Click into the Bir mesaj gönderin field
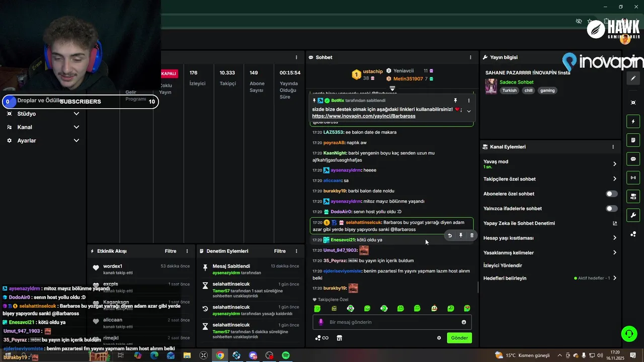Screen dimensions: 644x362 point(391,322)
